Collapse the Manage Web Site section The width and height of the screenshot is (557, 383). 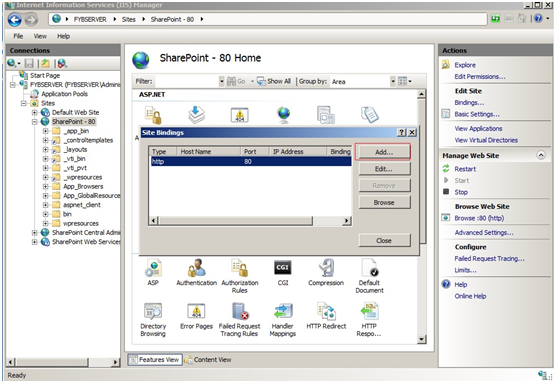(541, 155)
